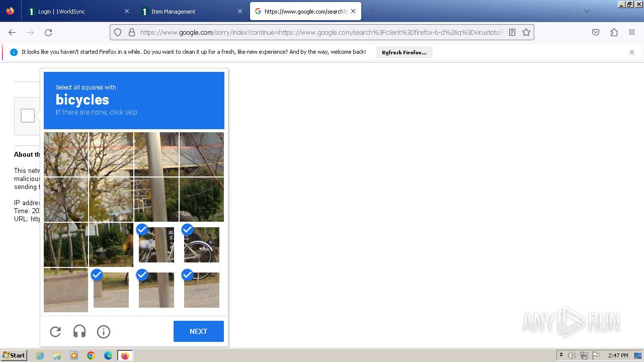This screenshot has height=362, width=644.
Task: Open File Explorer from taskbar
Action: click(x=57, y=355)
